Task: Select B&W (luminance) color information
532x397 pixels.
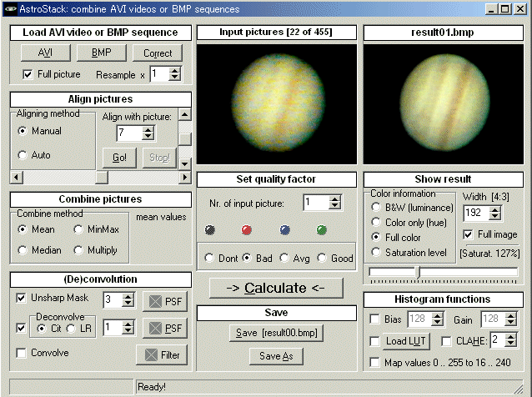Action: [376, 207]
